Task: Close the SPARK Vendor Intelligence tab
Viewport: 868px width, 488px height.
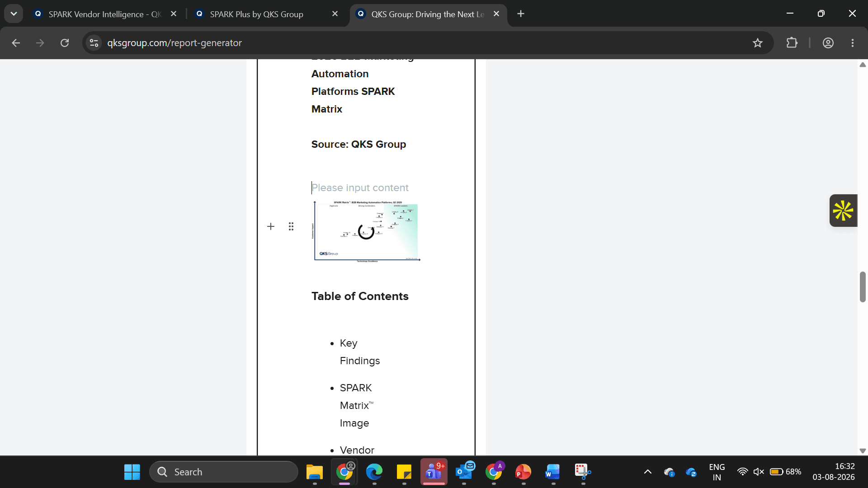Action: click(x=174, y=14)
